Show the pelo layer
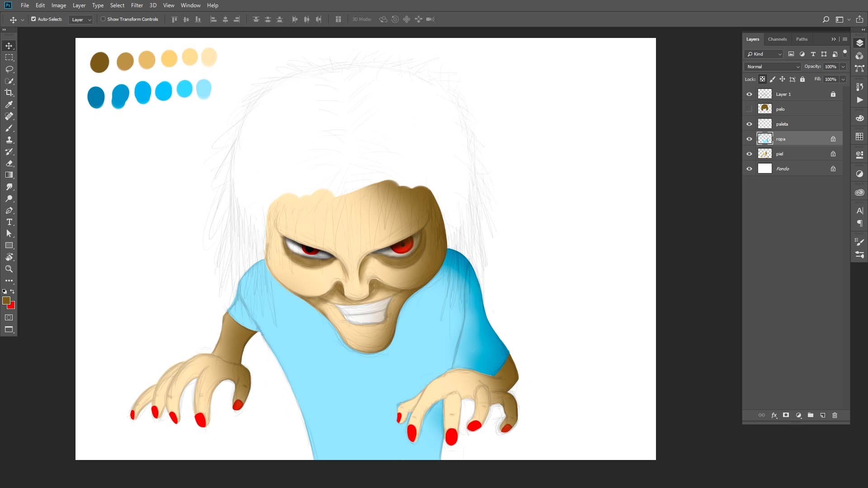This screenshot has width=868, height=488. pyautogui.click(x=749, y=109)
